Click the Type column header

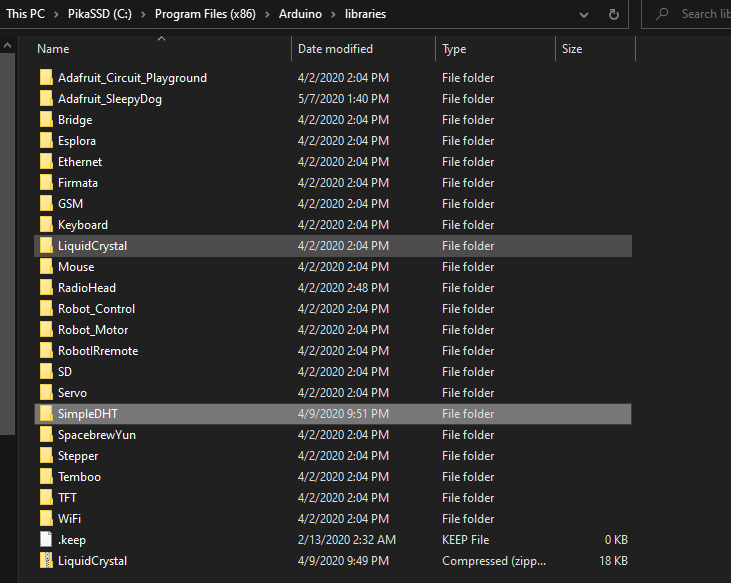[454, 49]
